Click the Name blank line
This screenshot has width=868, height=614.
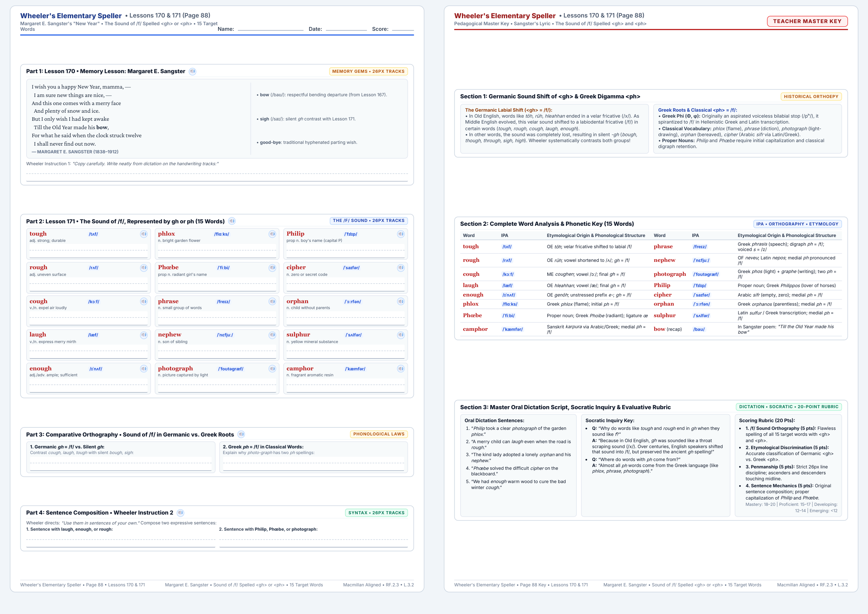271,29
